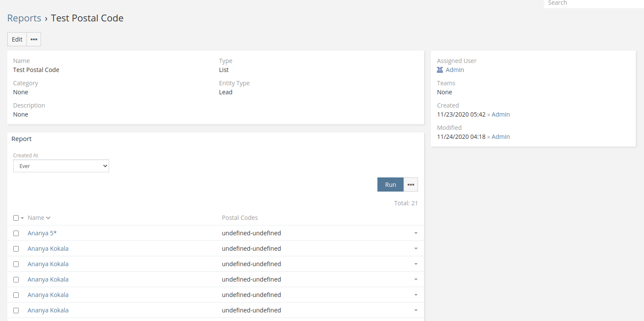Click the Name value Test Postal Code
Image resolution: width=644 pixels, height=321 pixels.
tap(36, 70)
